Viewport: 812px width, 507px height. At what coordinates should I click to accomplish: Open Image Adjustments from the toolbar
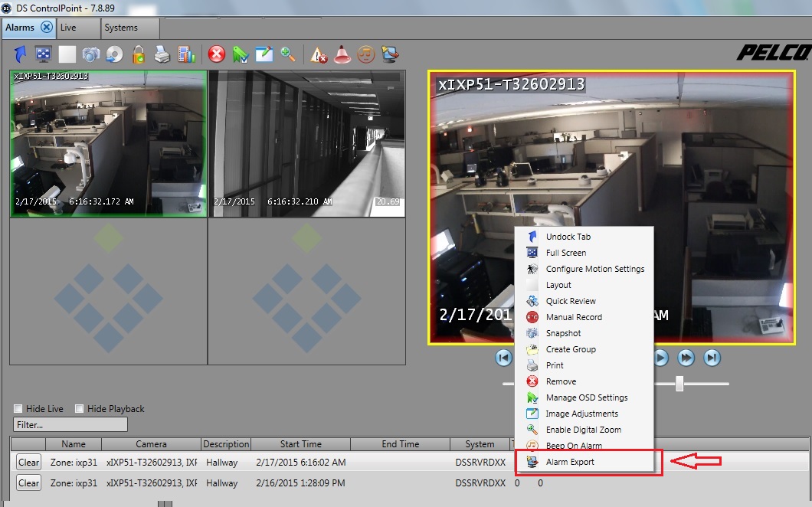[x=263, y=54]
